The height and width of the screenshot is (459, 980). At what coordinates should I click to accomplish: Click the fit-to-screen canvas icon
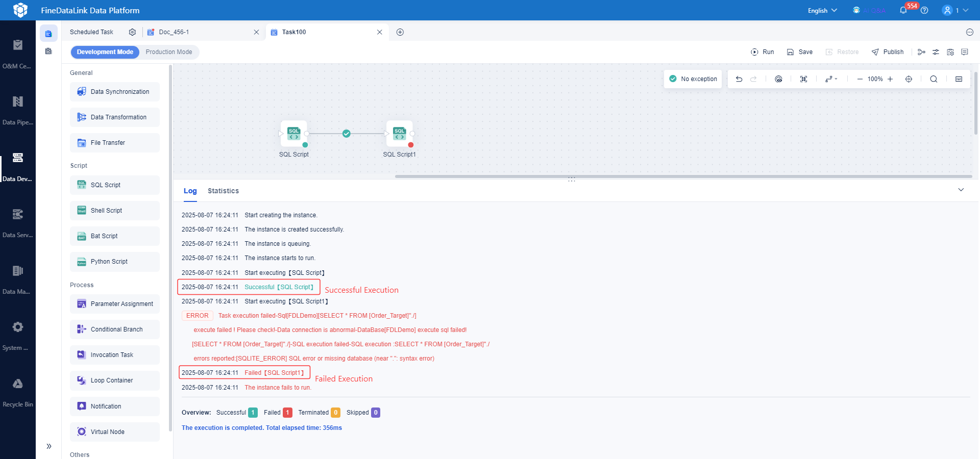point(803,79)
